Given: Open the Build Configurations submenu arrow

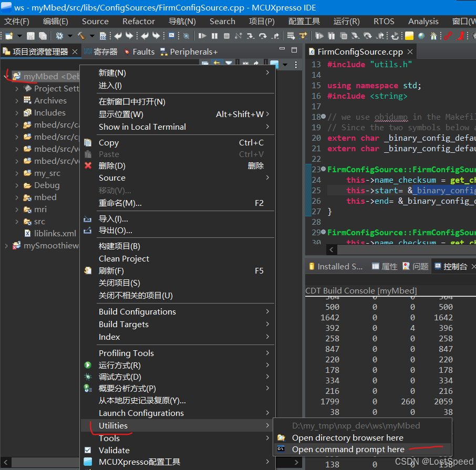Looking at the screenshot, I should [267, 311].
